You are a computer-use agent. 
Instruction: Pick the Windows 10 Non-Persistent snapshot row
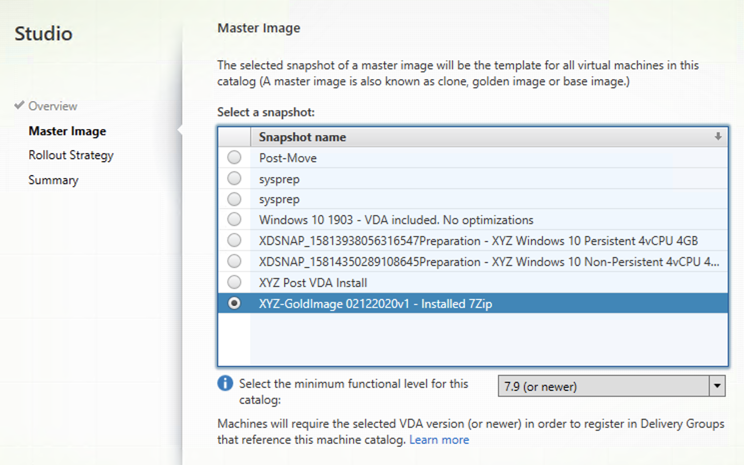[x=473, y=261]
